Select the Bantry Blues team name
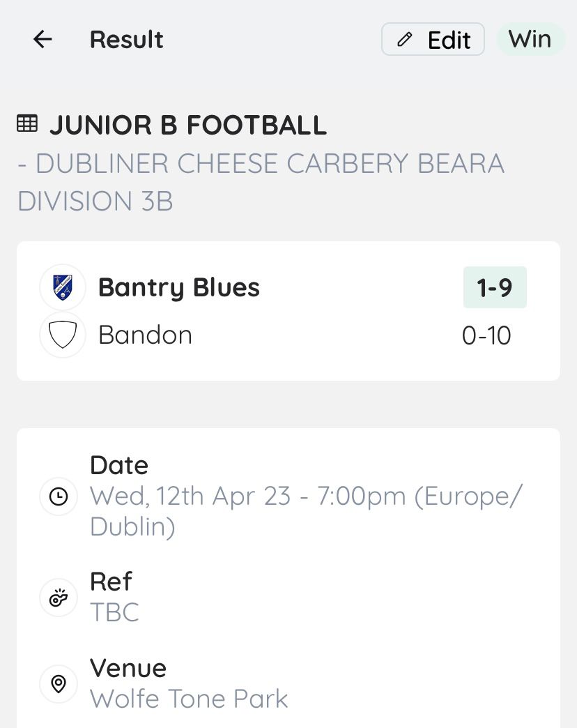Image resolution: width=577 pixels, height=728 pixels. click(x=178, y=287)
